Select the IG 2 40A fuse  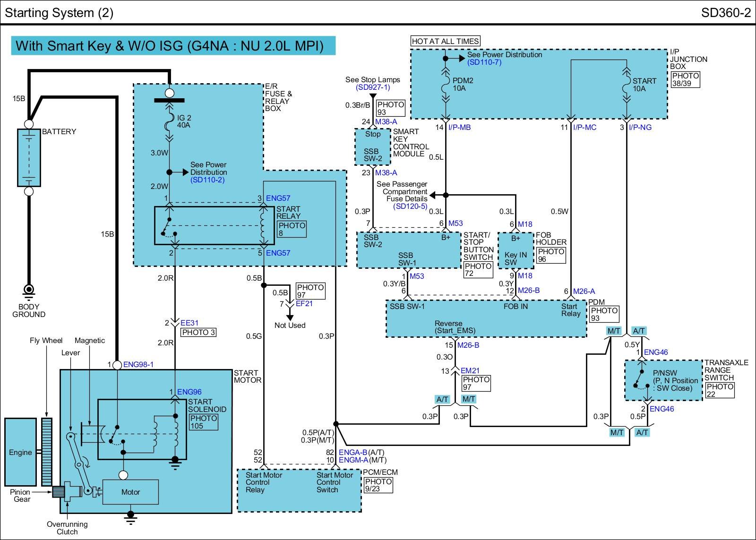[169, 122]
